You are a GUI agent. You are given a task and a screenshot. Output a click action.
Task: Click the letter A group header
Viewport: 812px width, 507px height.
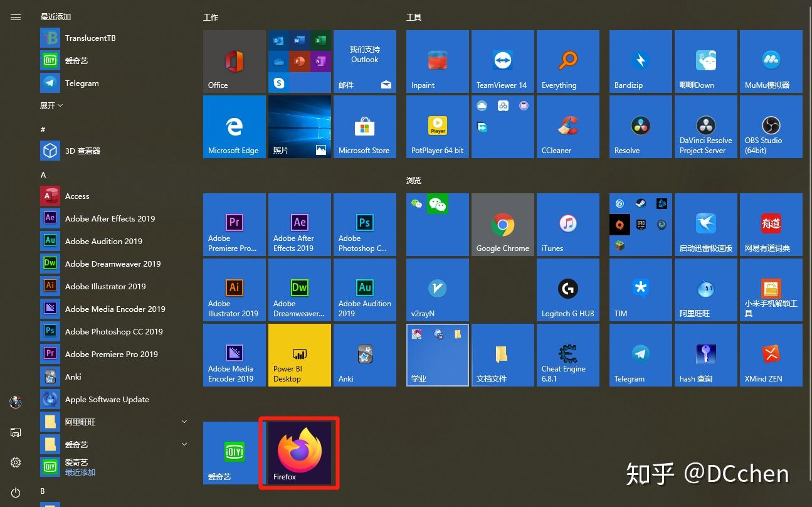pos(43,174)
